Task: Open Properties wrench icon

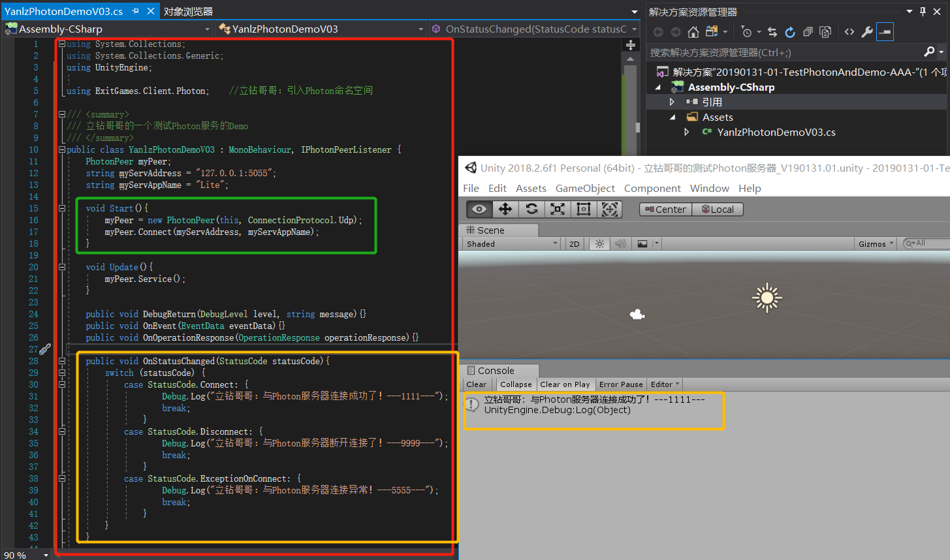Action: coord(867,31)
